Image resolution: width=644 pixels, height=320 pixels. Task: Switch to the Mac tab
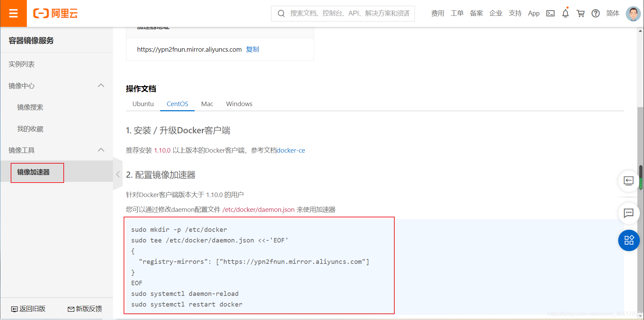[x=207, y=104]
